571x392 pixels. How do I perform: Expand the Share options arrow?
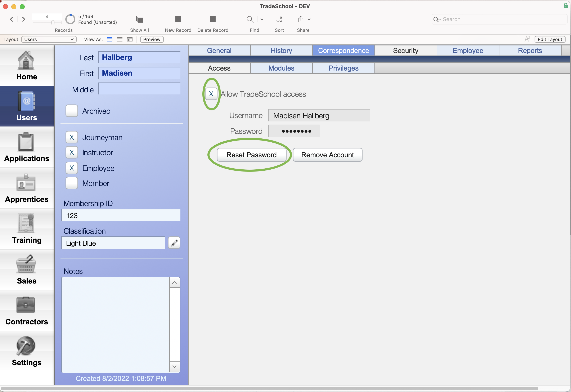click(309, 19)
